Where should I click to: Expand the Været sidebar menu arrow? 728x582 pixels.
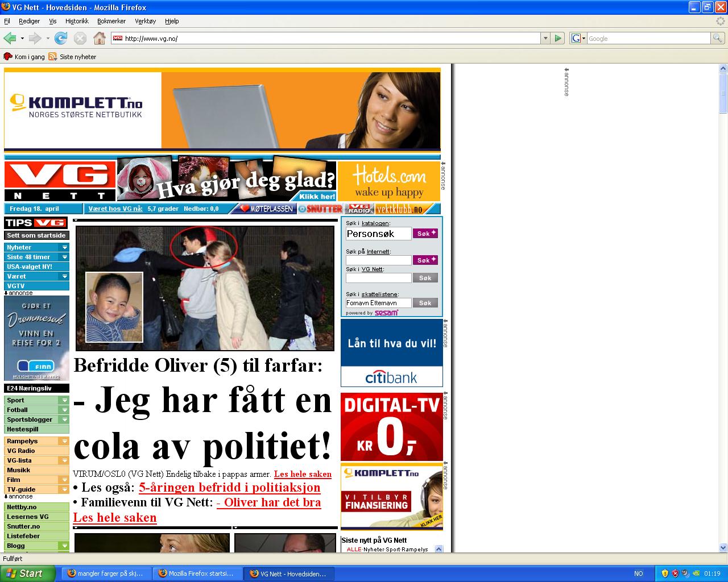click(65, 276)
